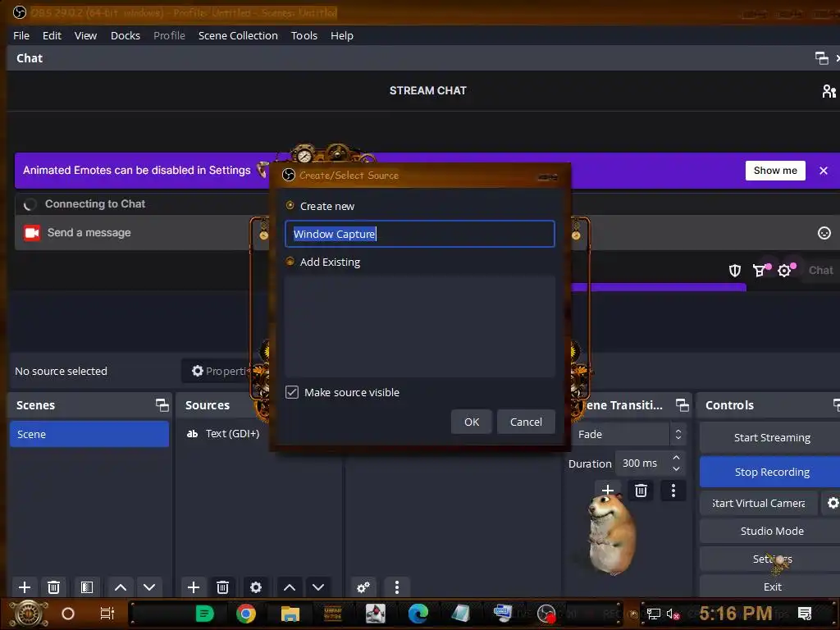Undock the Chat dock
840x630 pixels.
coord(821,58)
